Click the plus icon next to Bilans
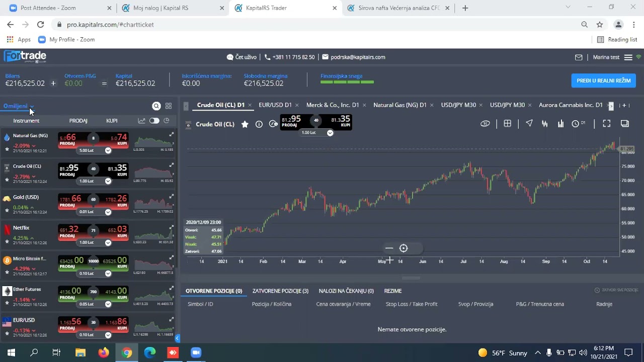Screen dimensions: 644x362 53,83
